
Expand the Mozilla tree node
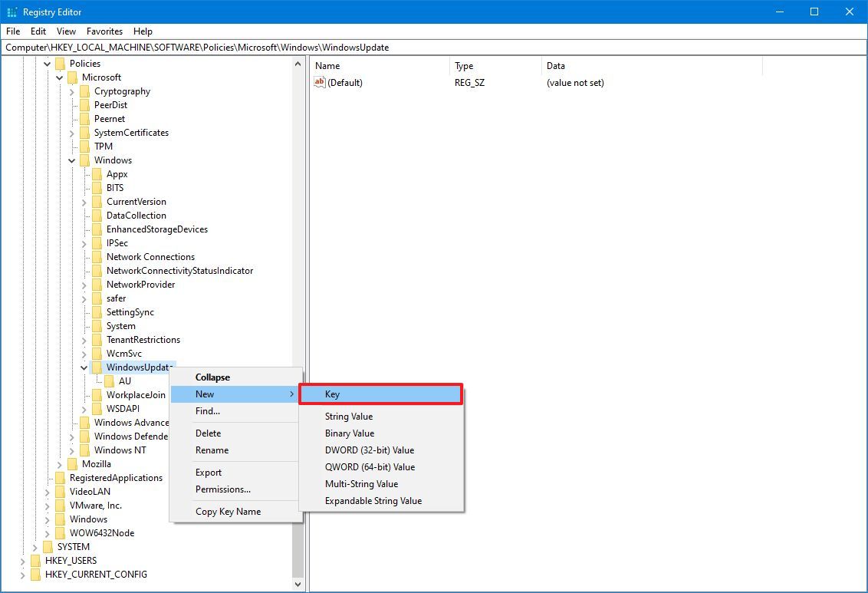point(59,463)
